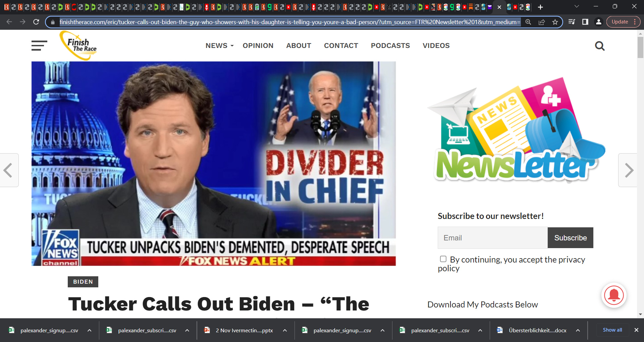644x342 pixels.
Task: Go back in browser history
Action: pyautogui.click(x=9, y=22)
